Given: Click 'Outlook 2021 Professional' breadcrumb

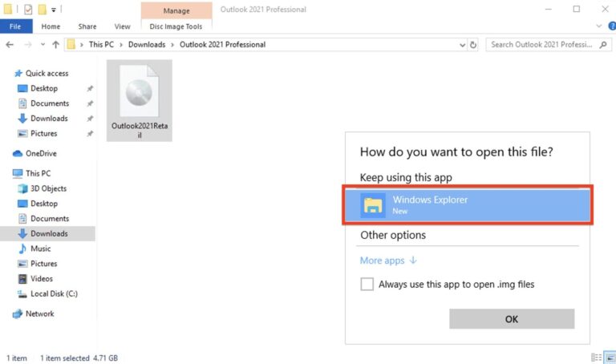Looking at the screenshot, I should [222, 44].
